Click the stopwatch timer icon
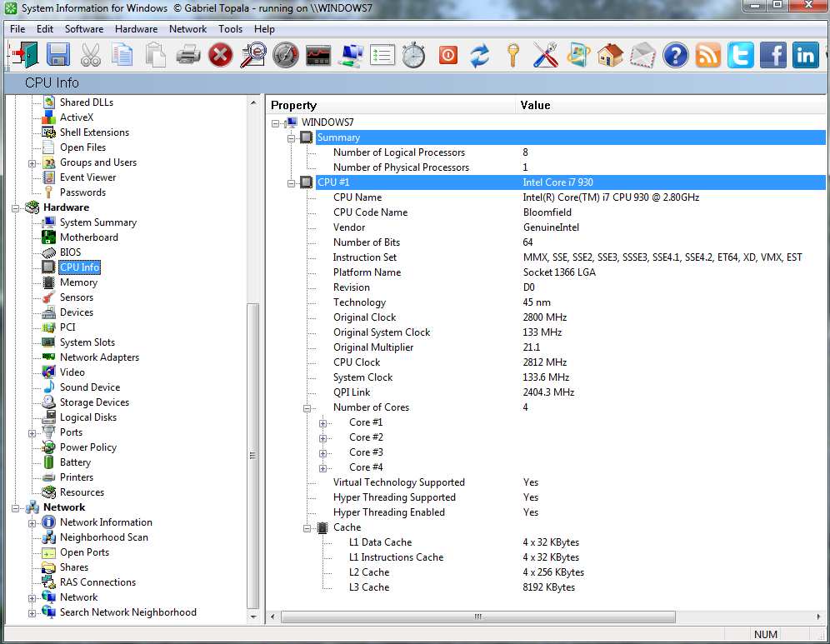Image resolution: width=830 pixels, height=644 pixels. pyautogui.click(x=414, y=55)
